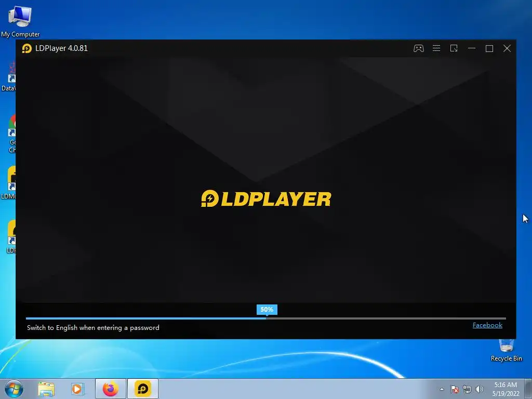532x399 pixels.
Task: Click the LDPlayer logo in title bar
Action: tap(27, 48)
